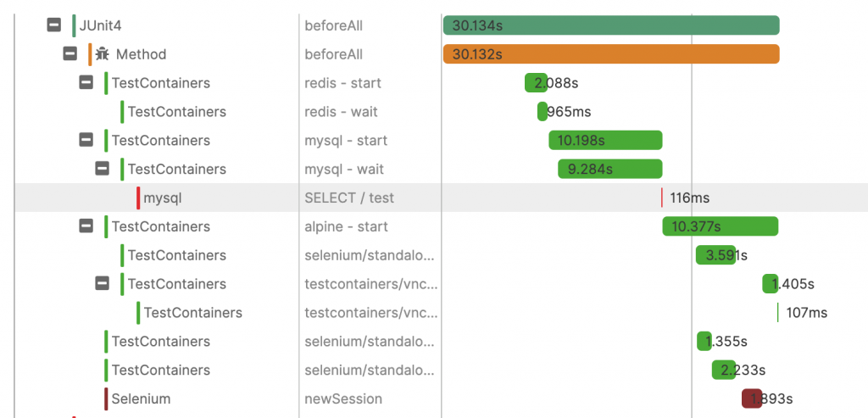Viewport: 868px width, 418px height.
Task: Collapse the Method beforeAll node
Action: (70, 53)
